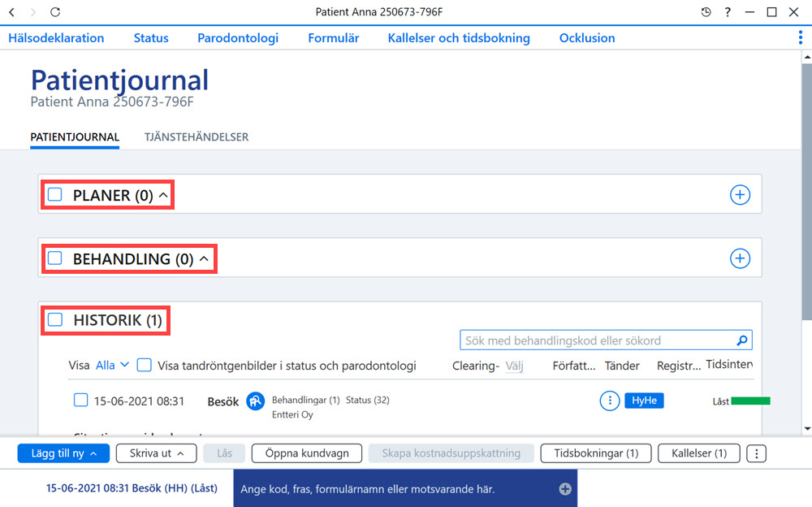Click Skapa kostnadsuppskattning button

(451, 453)
